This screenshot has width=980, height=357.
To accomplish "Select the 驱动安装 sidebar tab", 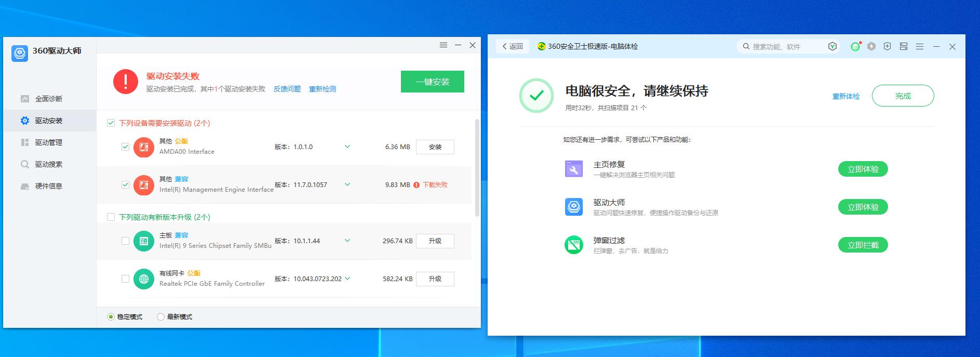I will 49,121.
